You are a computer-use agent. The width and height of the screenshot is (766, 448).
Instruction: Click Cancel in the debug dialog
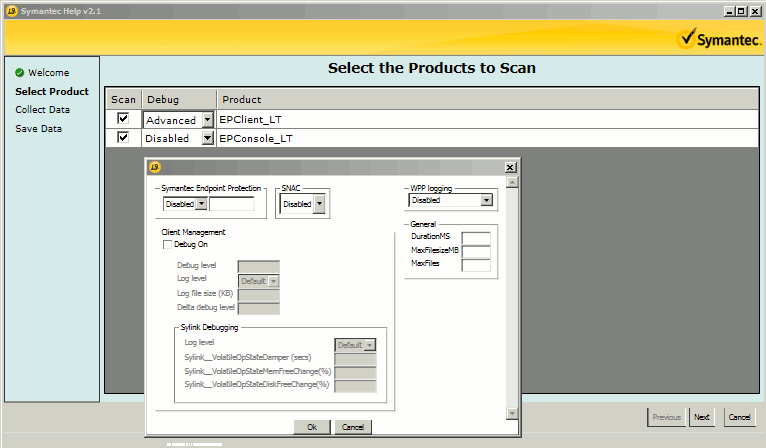[x=353, y=427]
